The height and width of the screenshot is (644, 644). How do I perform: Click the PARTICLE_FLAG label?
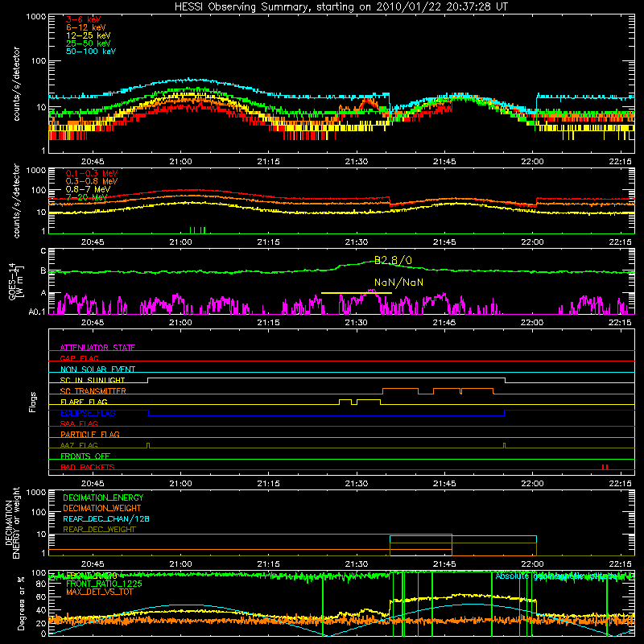(90, 434)
